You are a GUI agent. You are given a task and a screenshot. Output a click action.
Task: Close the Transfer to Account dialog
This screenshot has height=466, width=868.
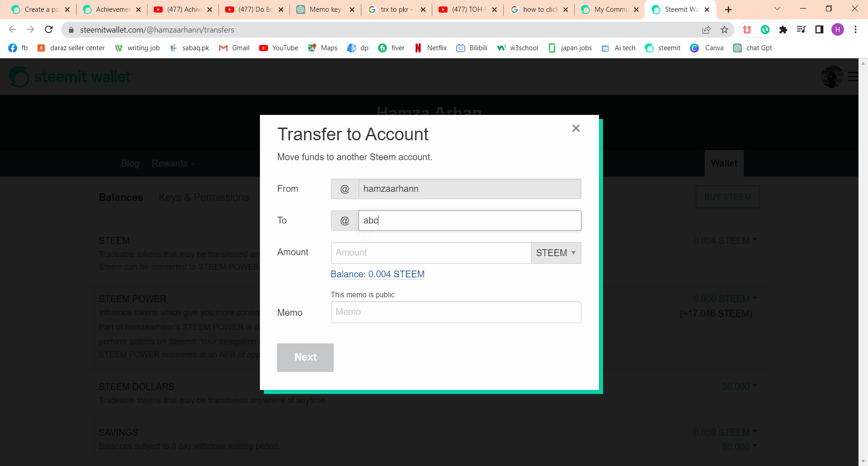[576, 128]
